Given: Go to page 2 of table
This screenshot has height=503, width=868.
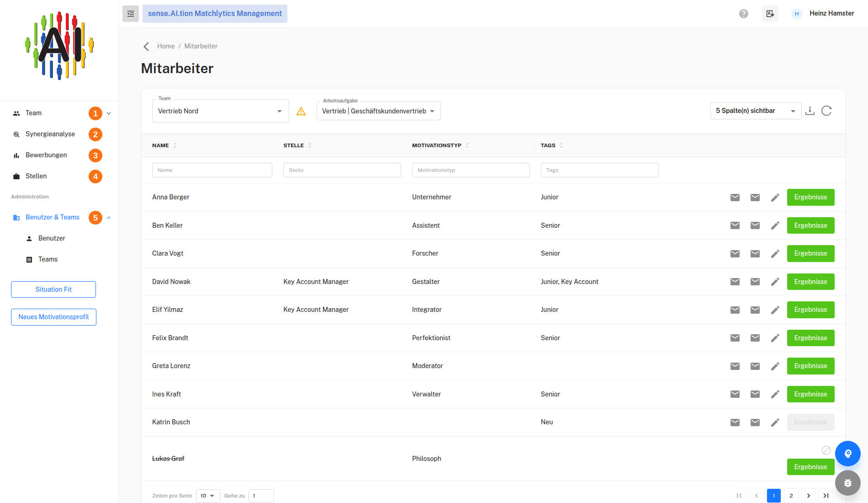Looking at the screenshot, I should click(791, 496).
